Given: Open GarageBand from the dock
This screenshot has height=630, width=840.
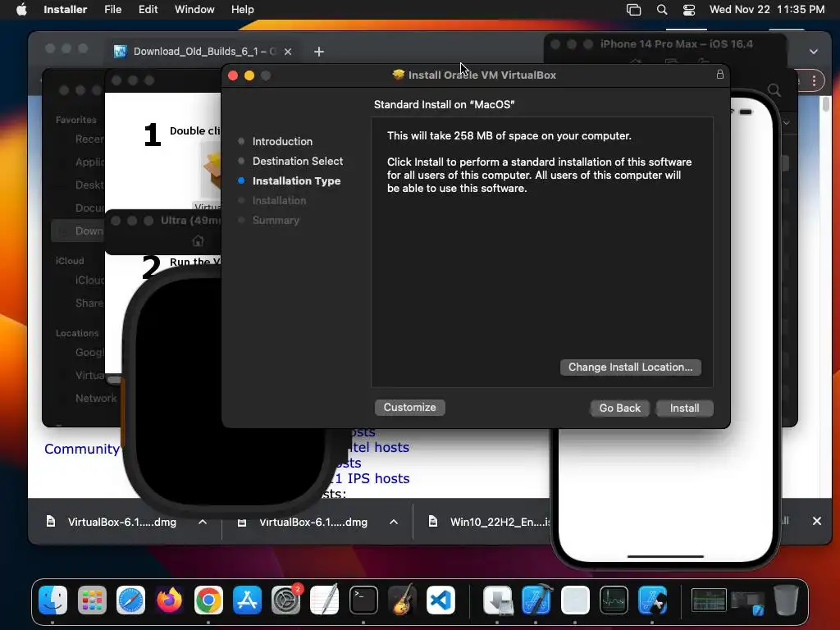Looking at the screenshot, I should pyautogui.click(x=402, y=600).
